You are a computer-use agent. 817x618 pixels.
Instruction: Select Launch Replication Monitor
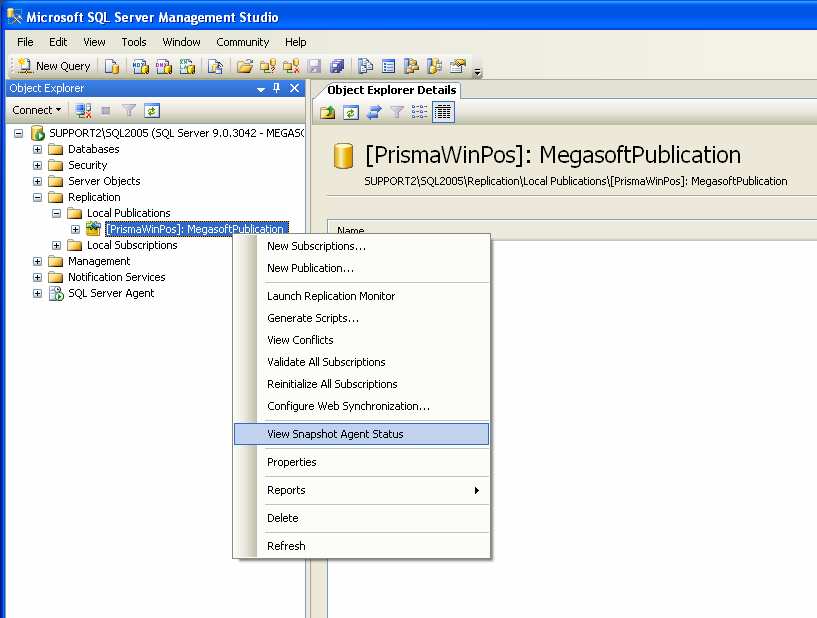362,296
